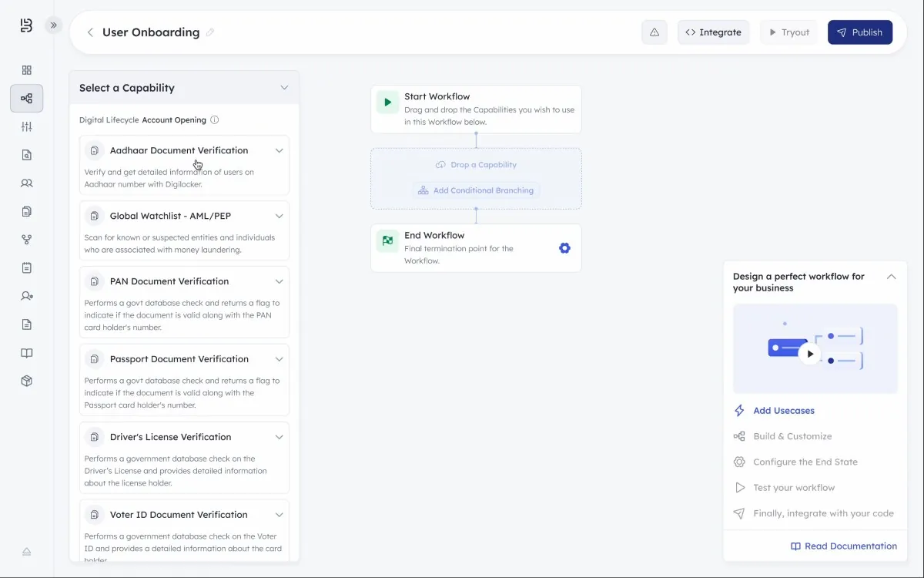Open the cube package sidebar icon
Viewport: 924px width, 578px height.
point(27,381)
